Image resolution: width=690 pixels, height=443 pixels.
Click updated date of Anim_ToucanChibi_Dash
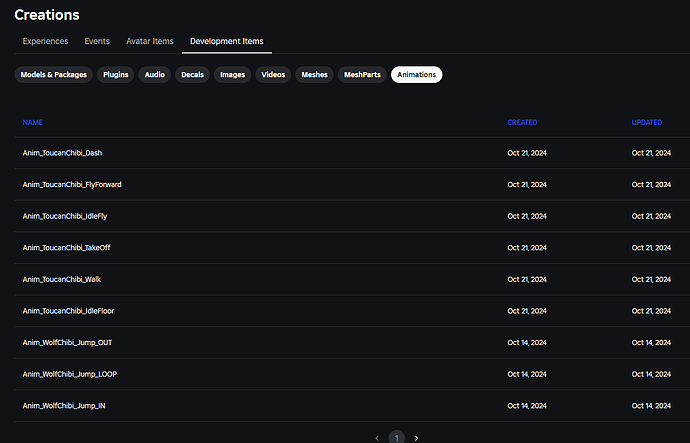click(x=651, y=153)
